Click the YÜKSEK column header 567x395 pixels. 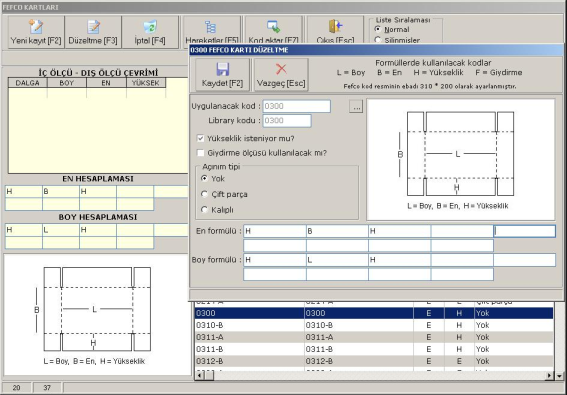point(146,83)
